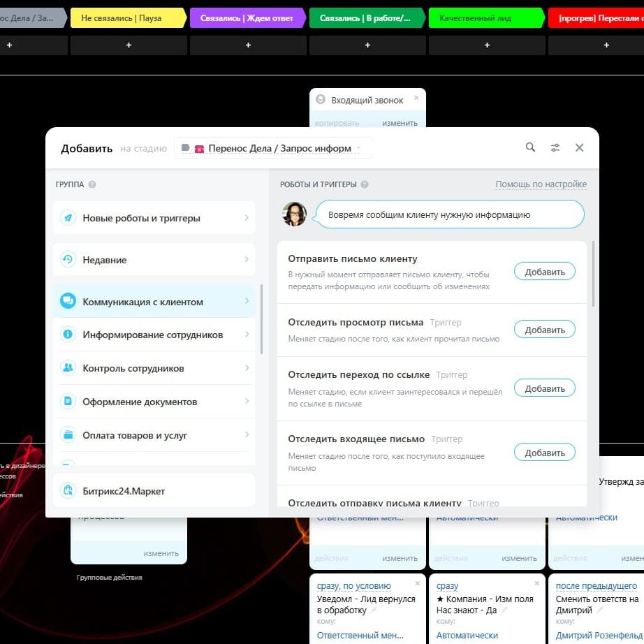Remove the Уведомл - Лид вернулся robot card
The width and height of the screenshot is (644, 644).
(x=417, y=583)
